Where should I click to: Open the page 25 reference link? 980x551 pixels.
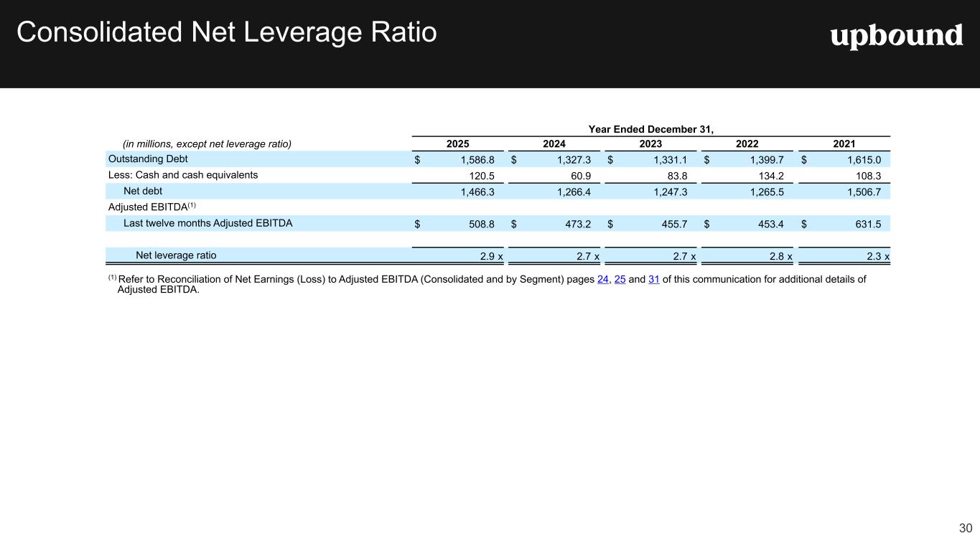pos(620,279)
